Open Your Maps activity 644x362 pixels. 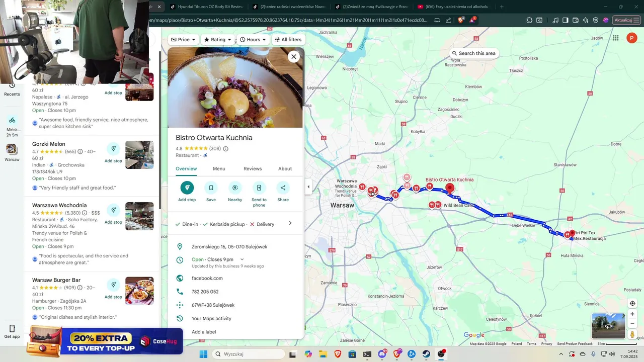(x=211, y=318)
